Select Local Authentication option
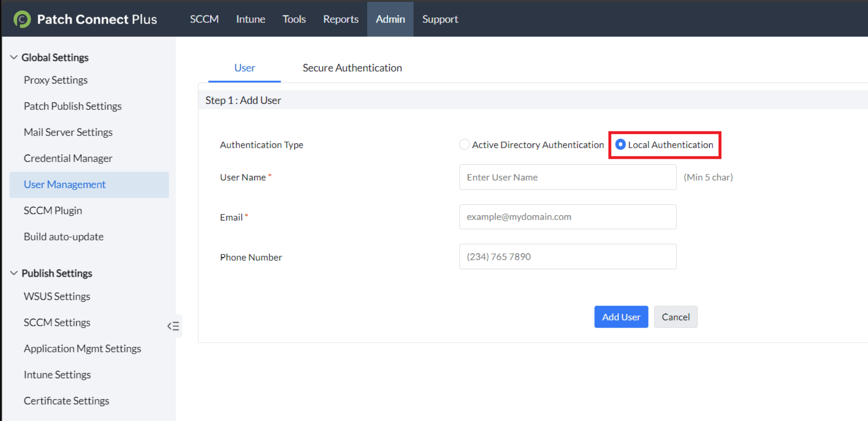This screenshot has width=868, height=421. (620, 144)
